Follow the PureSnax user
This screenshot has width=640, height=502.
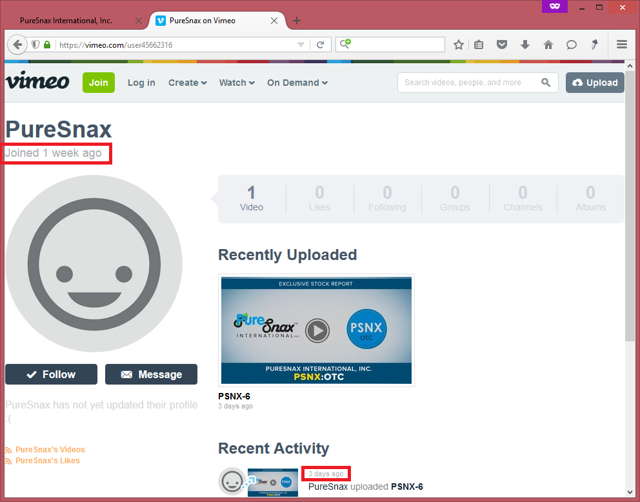point(51,374)
